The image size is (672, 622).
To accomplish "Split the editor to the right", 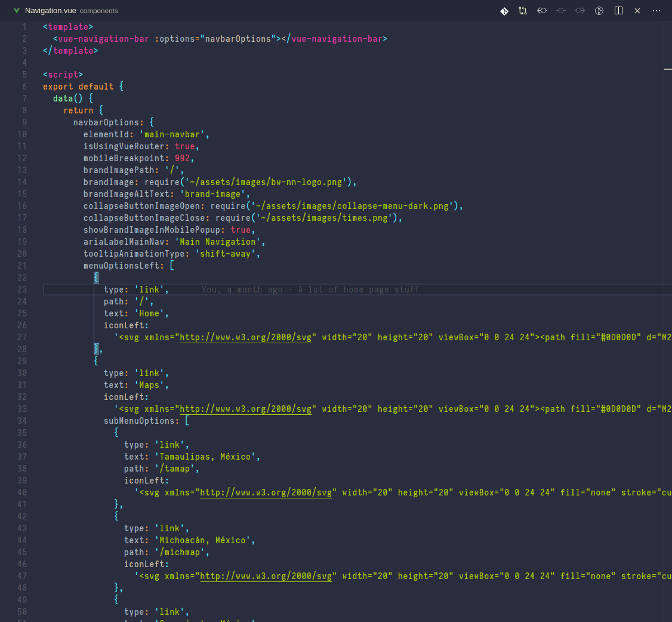I will (x=618, y=11).
